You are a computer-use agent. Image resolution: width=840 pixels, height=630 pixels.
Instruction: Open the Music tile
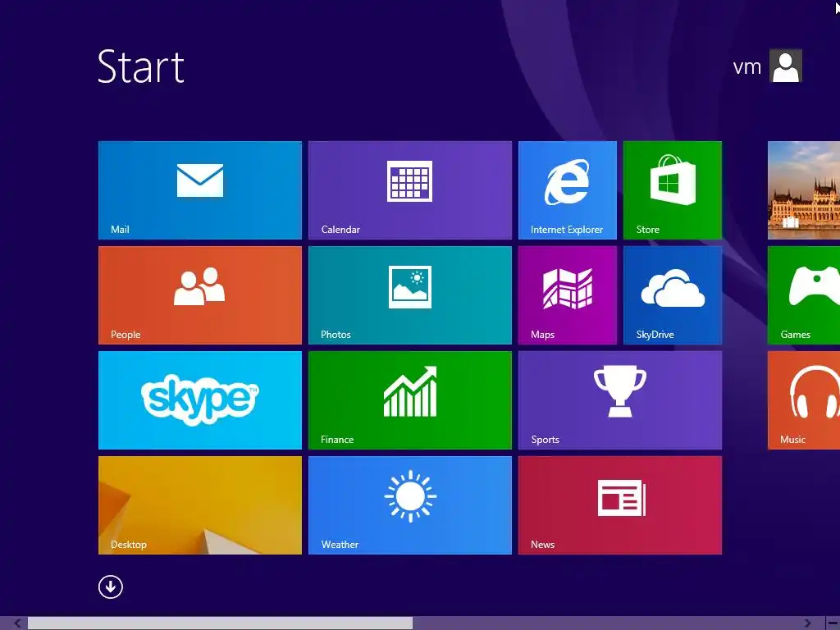point(804,400)
